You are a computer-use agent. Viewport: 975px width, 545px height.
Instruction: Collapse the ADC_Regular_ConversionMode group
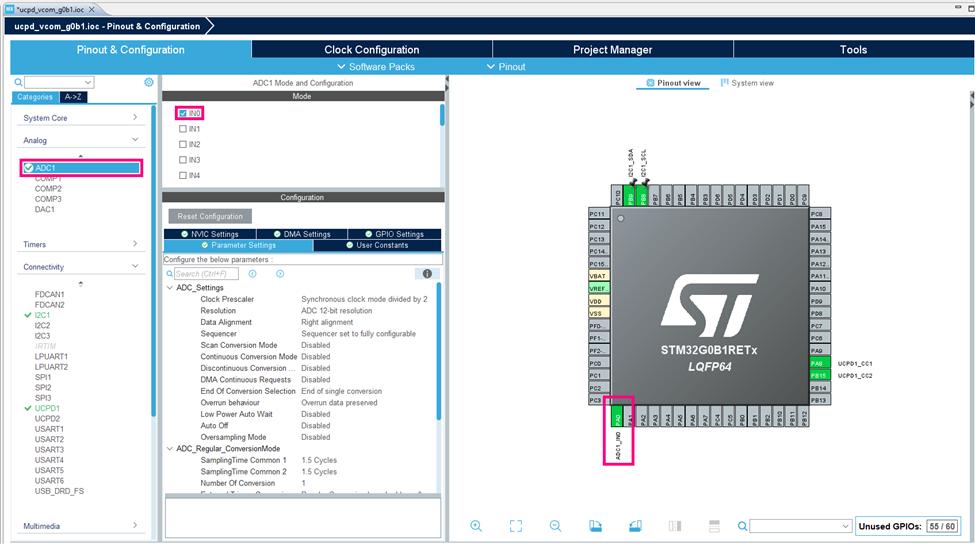tap(170, 449)
